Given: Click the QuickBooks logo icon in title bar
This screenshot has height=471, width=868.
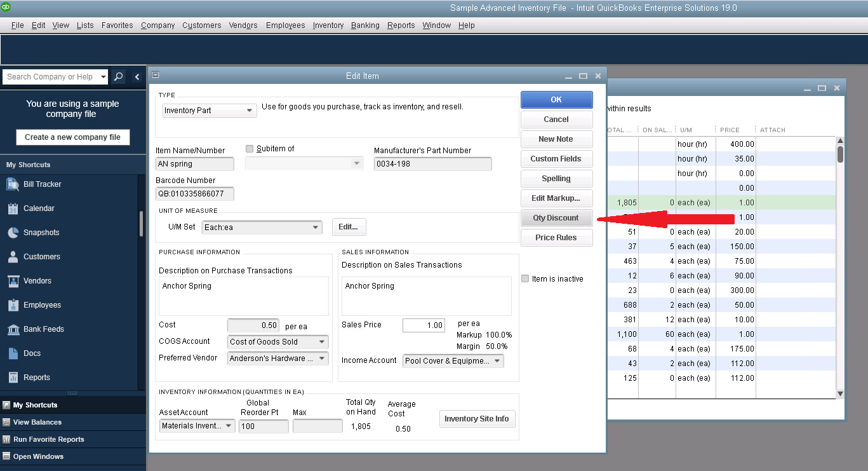Looking at the screenshot, I should point(6,7).
